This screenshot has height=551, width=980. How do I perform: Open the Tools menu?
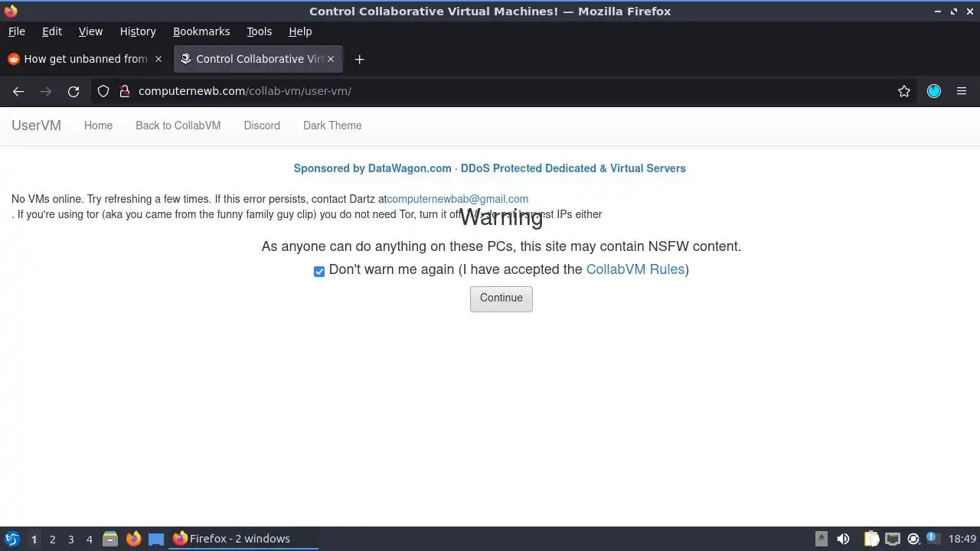[x=259, y=31]
